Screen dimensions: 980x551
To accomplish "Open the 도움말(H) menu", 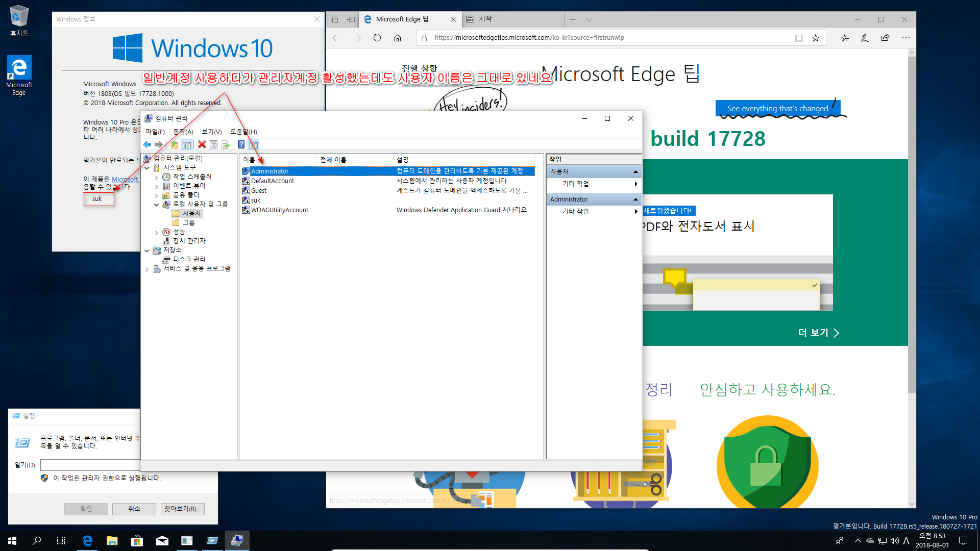I will pos(243,132).
